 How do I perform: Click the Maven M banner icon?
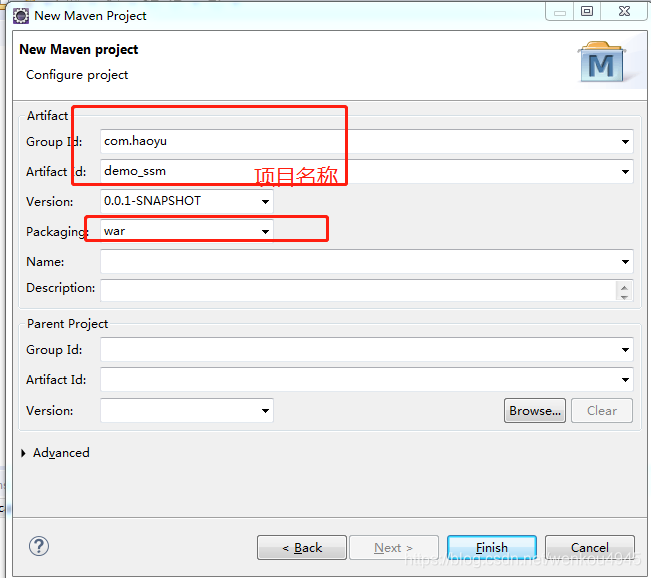[x=602, y=62]
